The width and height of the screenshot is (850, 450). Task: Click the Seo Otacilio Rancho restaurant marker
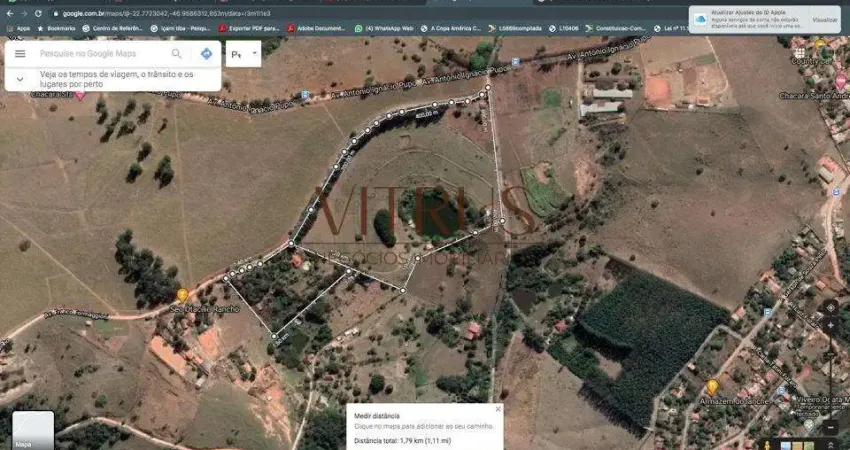click(183, 295)
